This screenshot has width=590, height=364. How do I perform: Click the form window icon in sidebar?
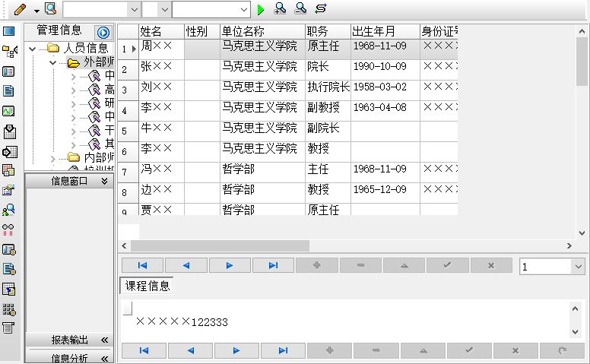pyautogui.click(x=8, y=71)
